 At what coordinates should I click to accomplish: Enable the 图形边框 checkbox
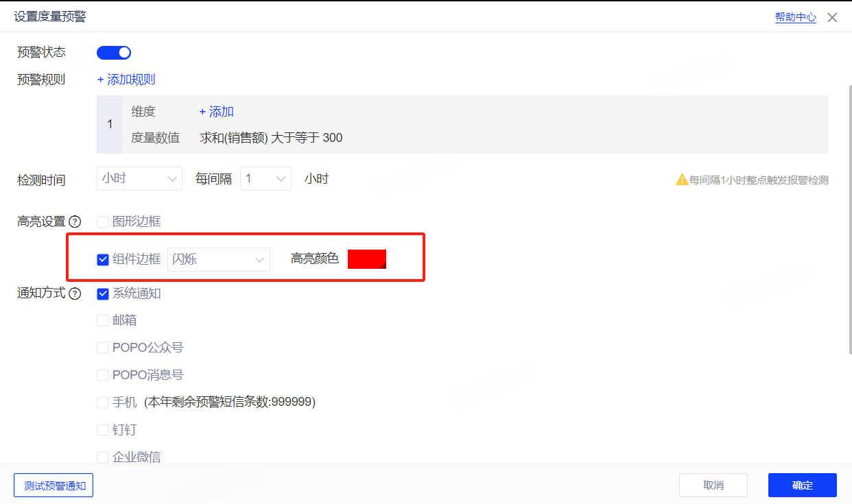tap(103, 222)
